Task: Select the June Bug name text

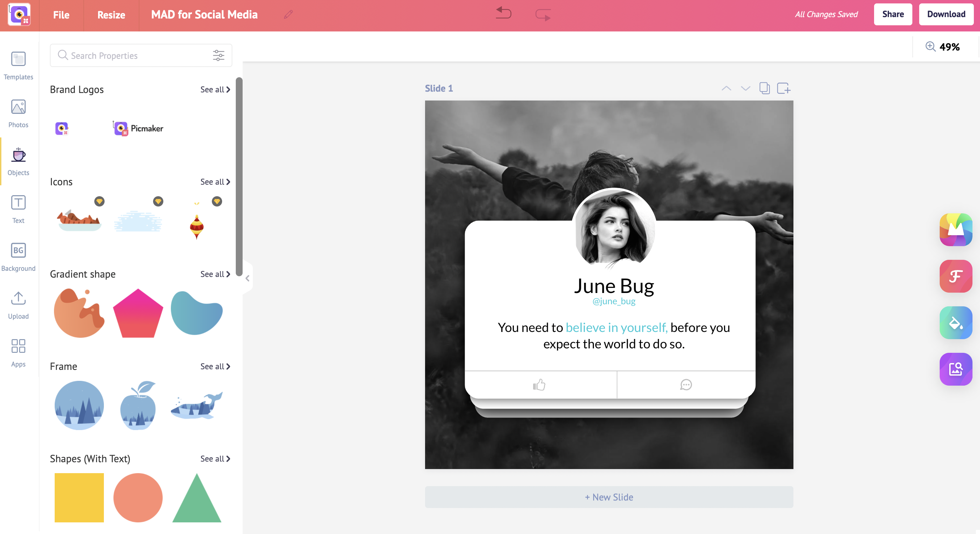Action: pos(614,285)
